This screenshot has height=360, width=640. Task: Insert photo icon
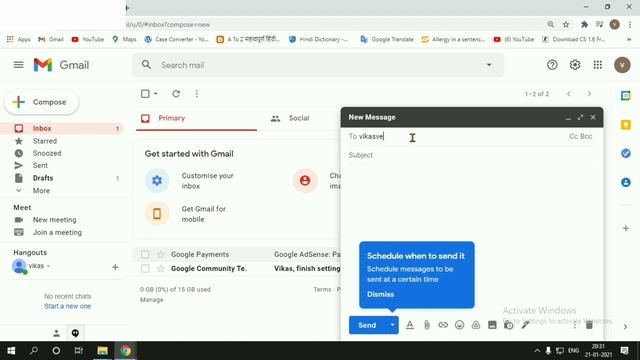(x=492, y=325)
